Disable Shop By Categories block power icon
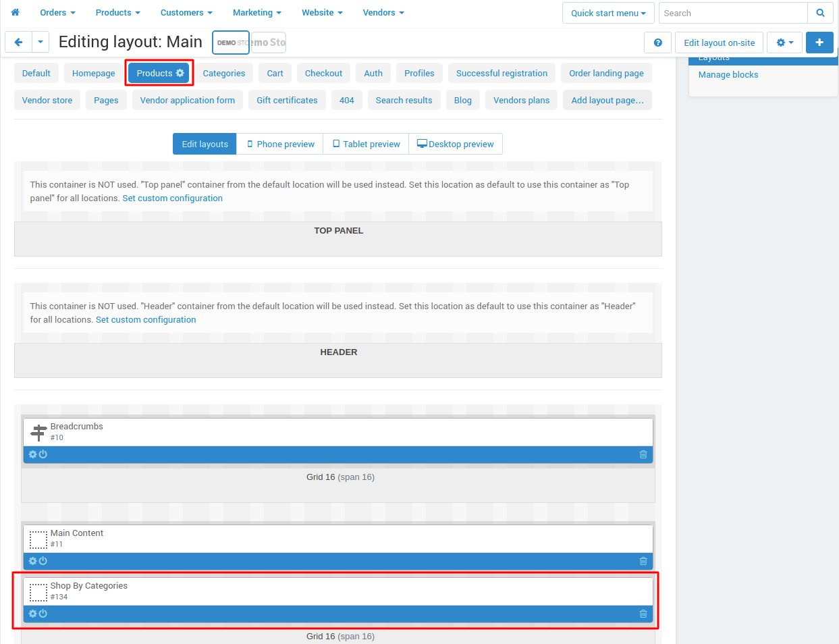 (43, 614)
